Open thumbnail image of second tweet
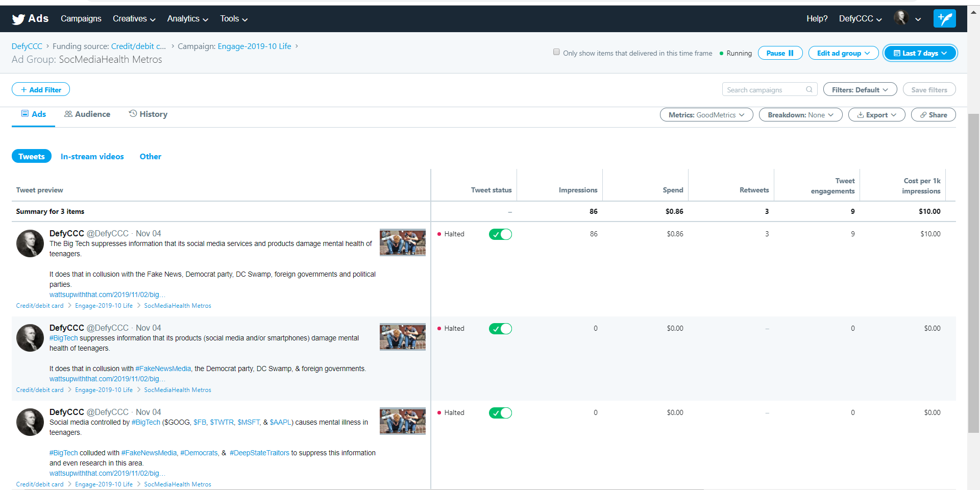 [x=402, y=336]
